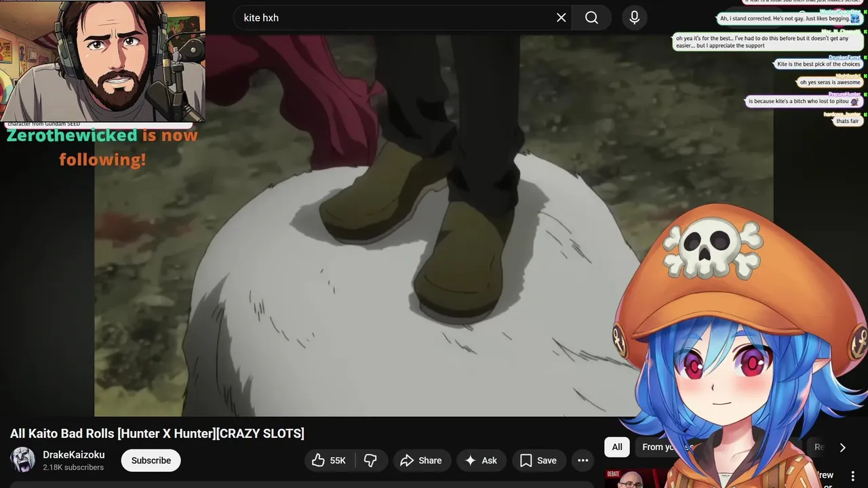Show more filter chips with the right chevron
The image size is (868, 488).
tap(842, 447)
